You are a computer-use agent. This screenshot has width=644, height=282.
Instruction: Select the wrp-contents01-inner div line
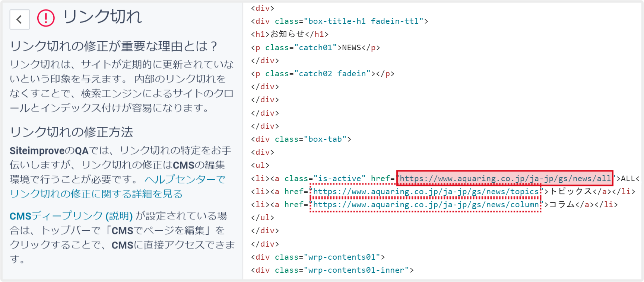(332, 270)
